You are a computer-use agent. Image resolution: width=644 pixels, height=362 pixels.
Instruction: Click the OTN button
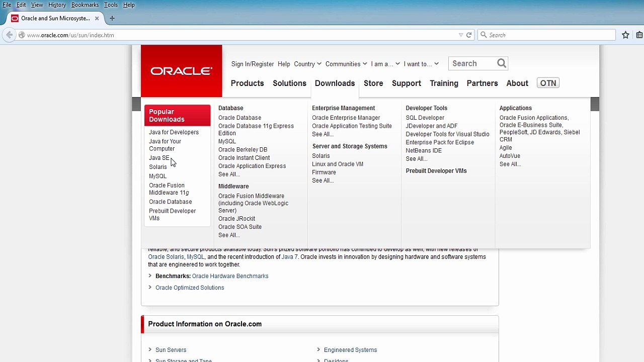click(548, 83)
